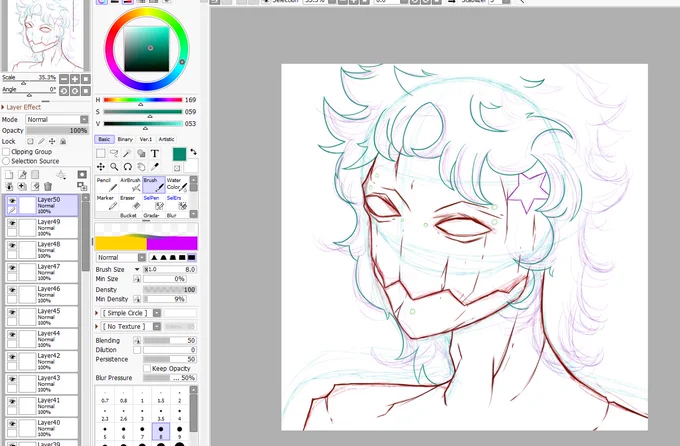680x446 pixels.
Task: Toggle visibility of Layer46
Action: click(x=12, y=290)
